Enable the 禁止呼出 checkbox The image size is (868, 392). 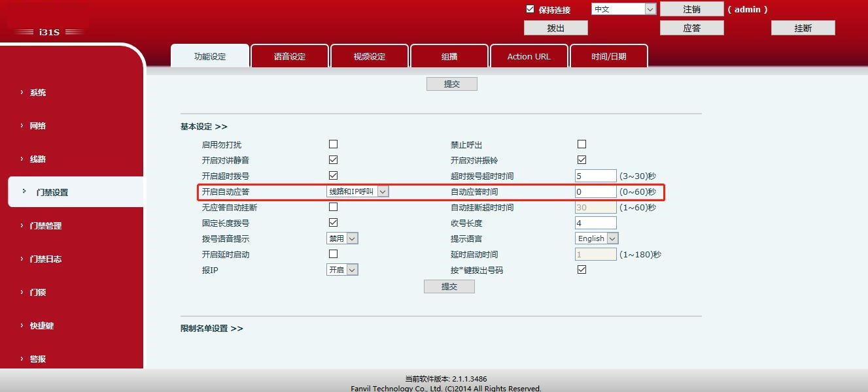pos(582,144)
